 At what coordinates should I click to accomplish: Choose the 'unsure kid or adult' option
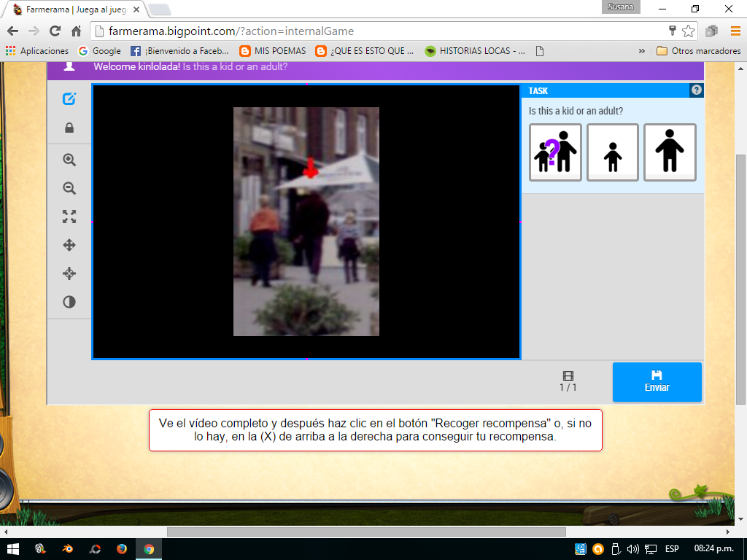point(555,152)
